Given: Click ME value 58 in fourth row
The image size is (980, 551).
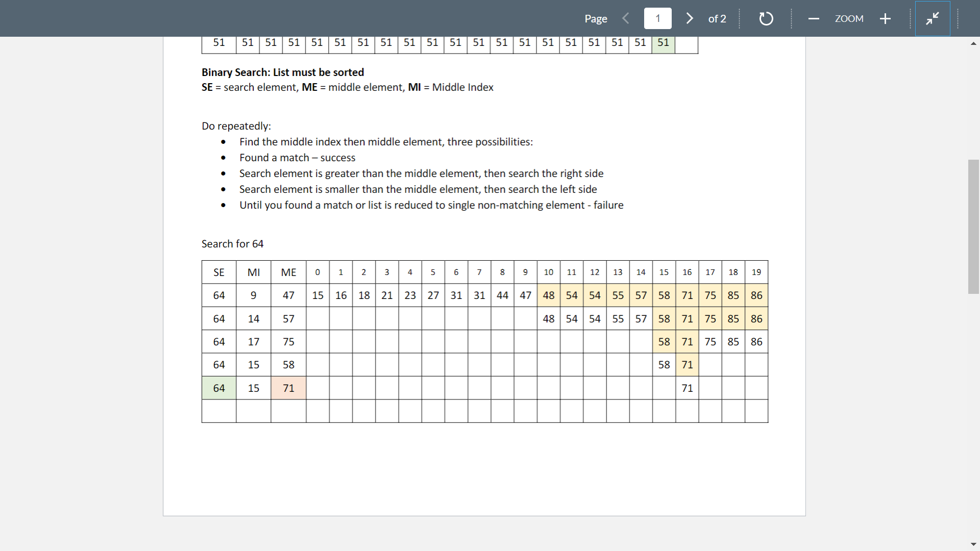Looking at the screenshot, I should click(x=288, y=365).
